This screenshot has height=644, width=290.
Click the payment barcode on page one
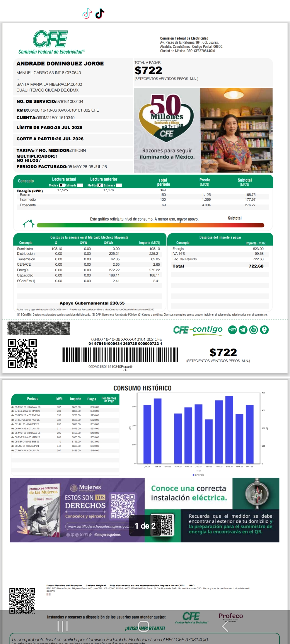[x=120, y=355]
